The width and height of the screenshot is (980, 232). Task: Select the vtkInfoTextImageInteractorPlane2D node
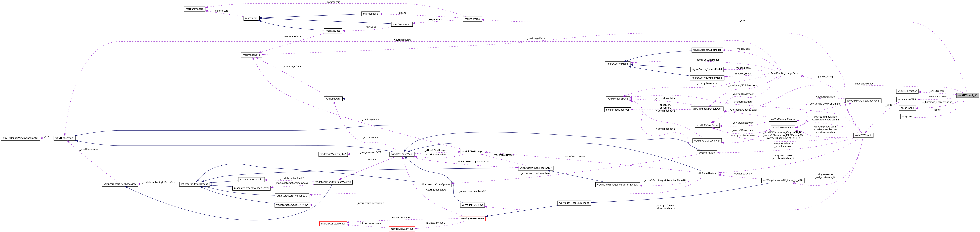pyautogui.click(x=618, y=185)
